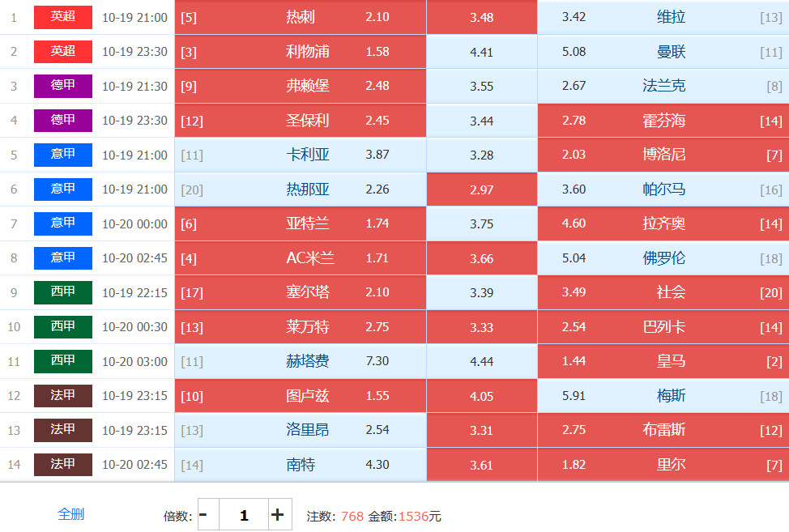Select draw odds 4.41 for 利物浦 match
The height and width of the screenshot is (532, 789).
481,52
